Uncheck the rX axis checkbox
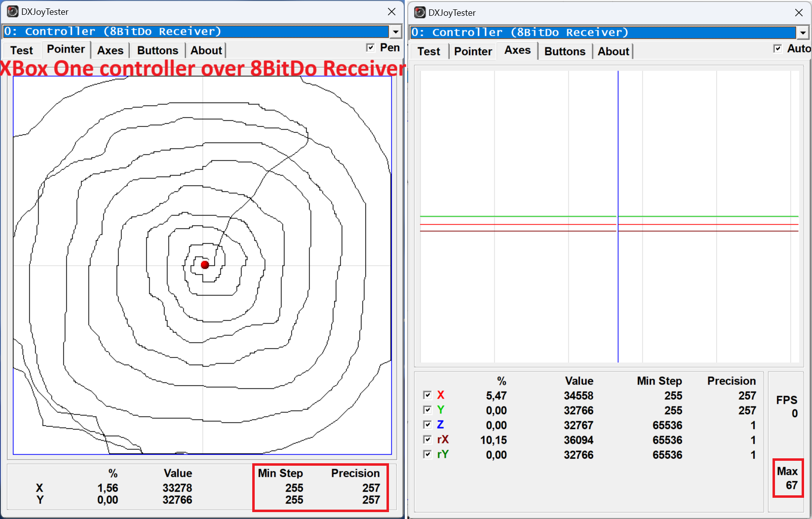 427,439
